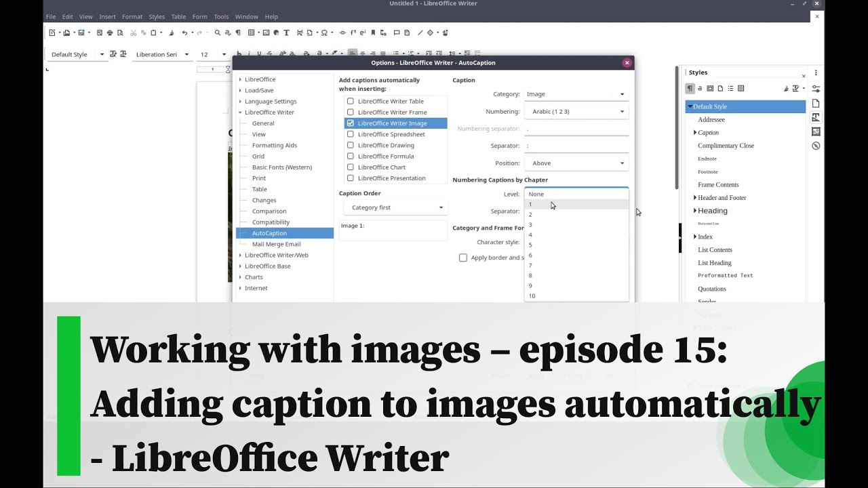
Task: Open sidebar Properties deck icon
Action: coord(816,88)
